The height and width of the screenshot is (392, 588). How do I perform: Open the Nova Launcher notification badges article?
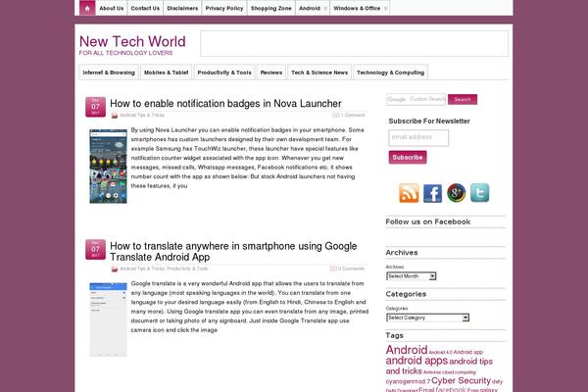[x=225, y=104]
